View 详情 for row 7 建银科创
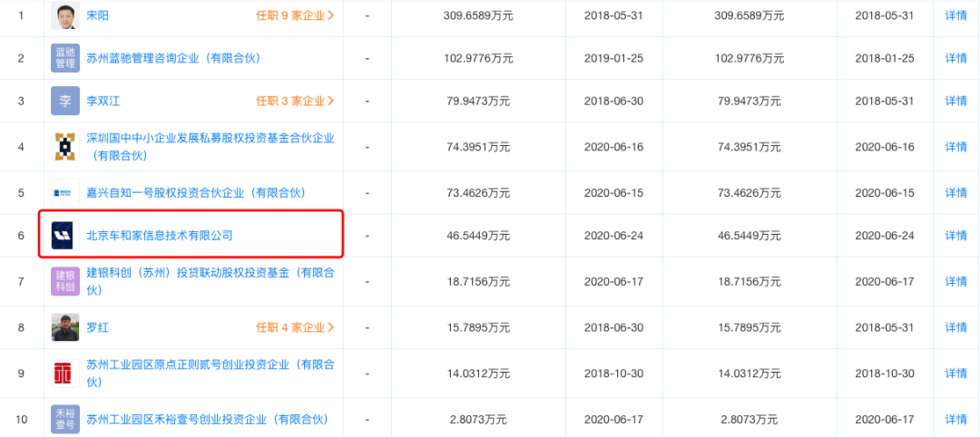 point(955,281)
